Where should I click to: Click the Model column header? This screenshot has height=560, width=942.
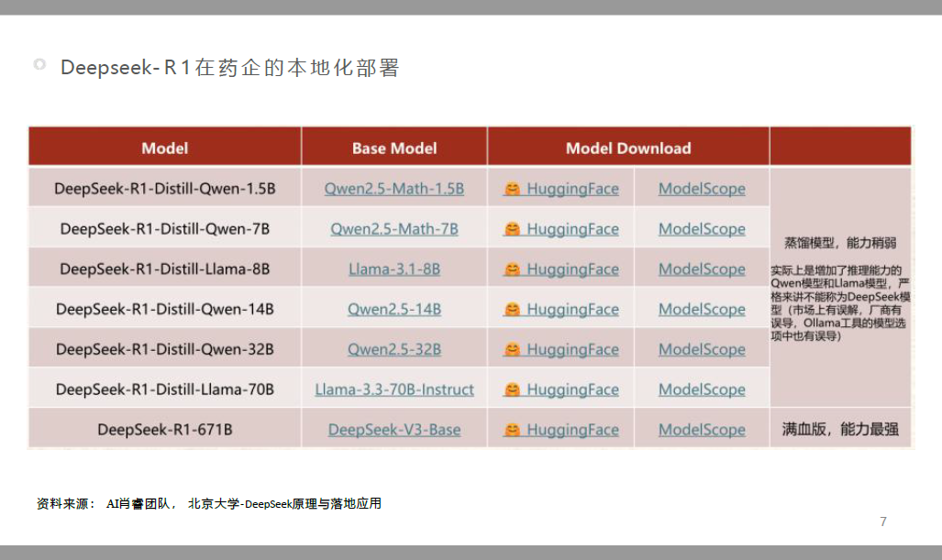164,148
